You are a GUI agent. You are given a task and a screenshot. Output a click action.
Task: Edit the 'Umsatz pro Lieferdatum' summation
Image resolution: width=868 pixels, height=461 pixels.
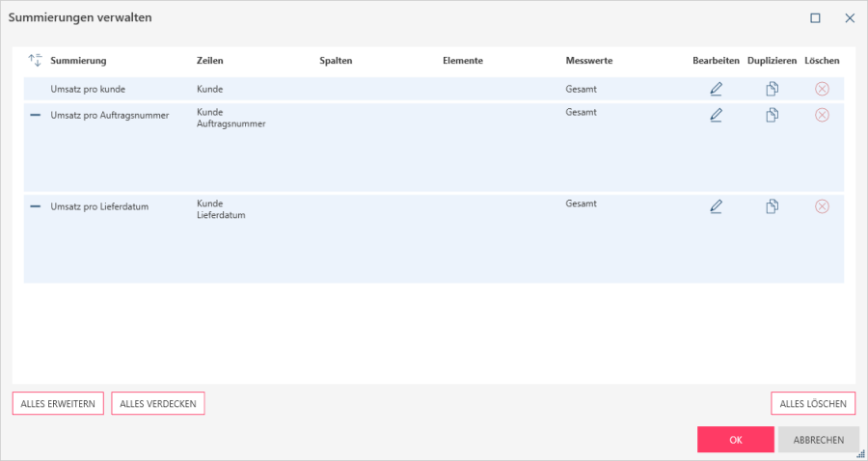716,206
